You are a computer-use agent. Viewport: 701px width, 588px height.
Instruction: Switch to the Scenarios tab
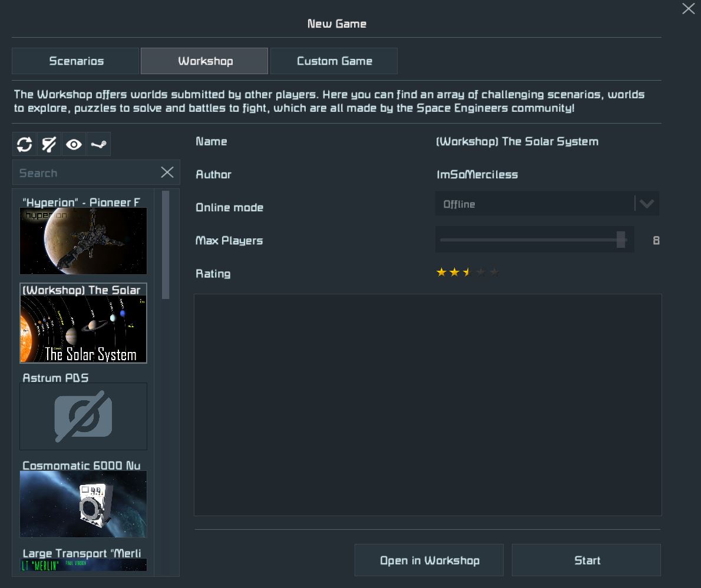click(x=75, y=61)
